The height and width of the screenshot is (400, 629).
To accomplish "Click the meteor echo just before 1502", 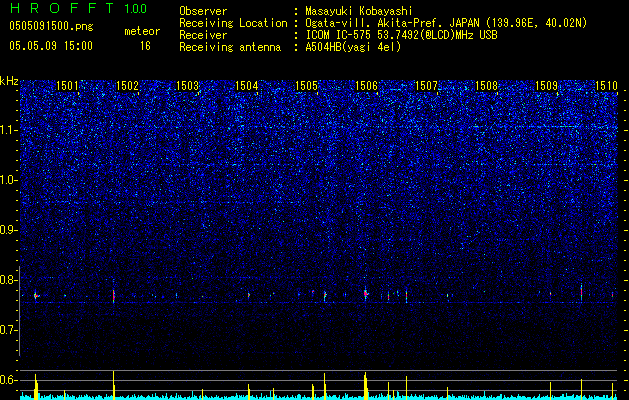I will tap(114, 296).
